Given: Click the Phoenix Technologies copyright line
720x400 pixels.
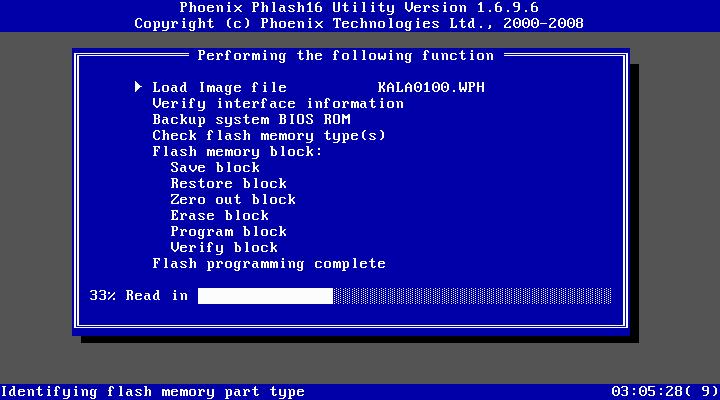Looking at the screenshot, I should click(x=359, y=23).
